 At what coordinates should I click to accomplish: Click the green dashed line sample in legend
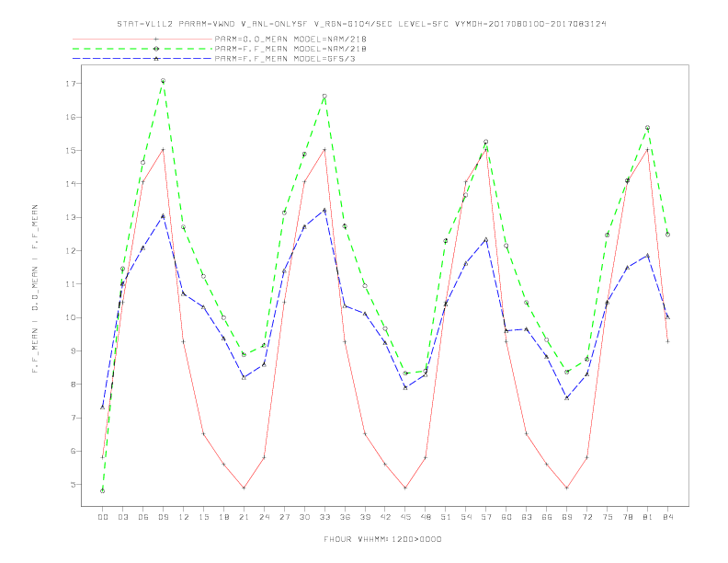coord(142,49)
